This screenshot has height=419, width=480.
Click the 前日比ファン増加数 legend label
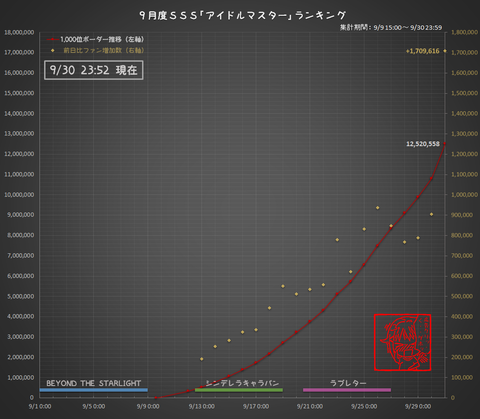pyautogui.click(x=104, y=50)
